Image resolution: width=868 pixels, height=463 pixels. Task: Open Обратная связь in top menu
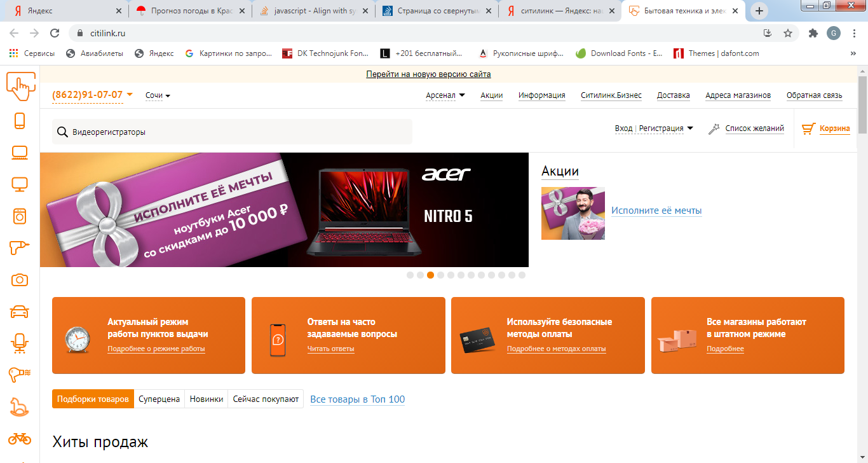coord(815,95)
